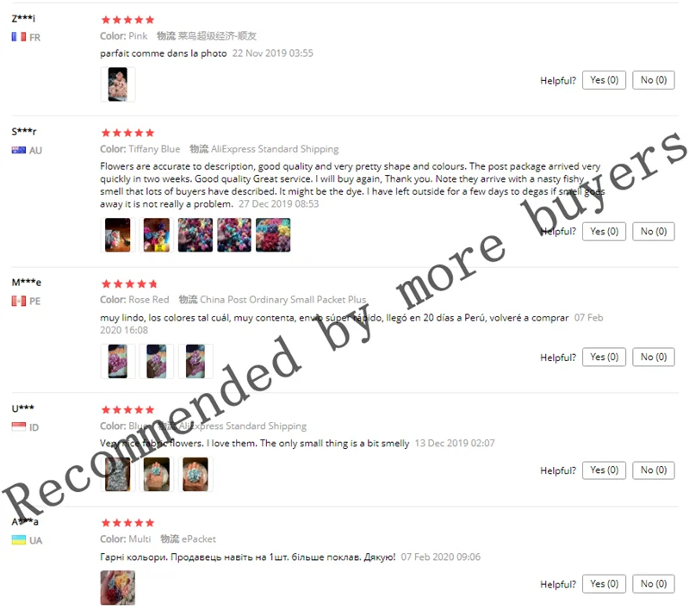This screenshot has width=689, height=616.
Task: Click No on A***a's Multi color review
Action: pos(654,584)
